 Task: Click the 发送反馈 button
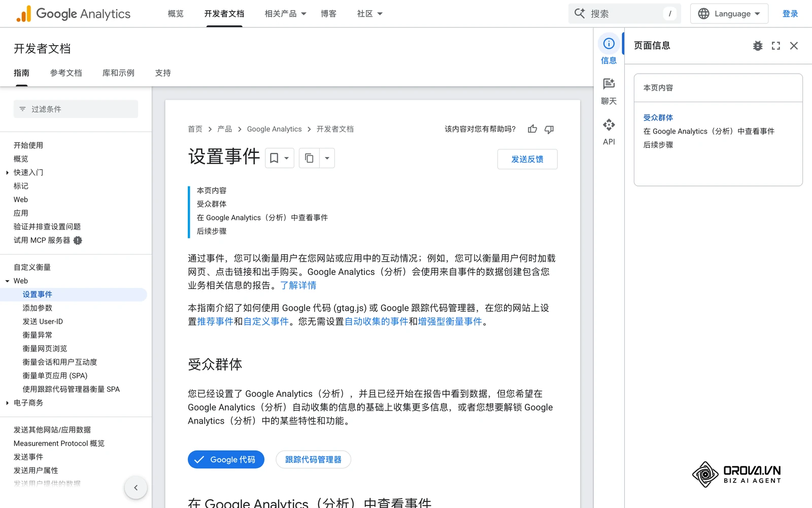(x=527, y=159)
